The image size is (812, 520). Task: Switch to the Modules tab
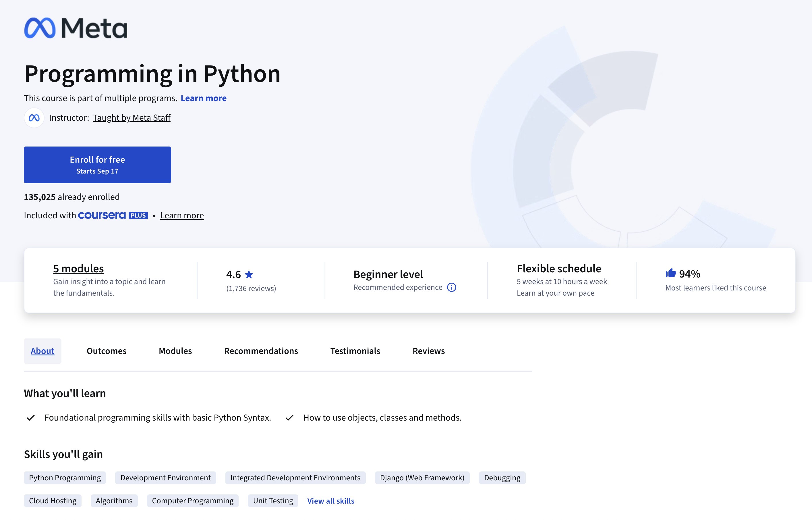click(x=175, y=351)
